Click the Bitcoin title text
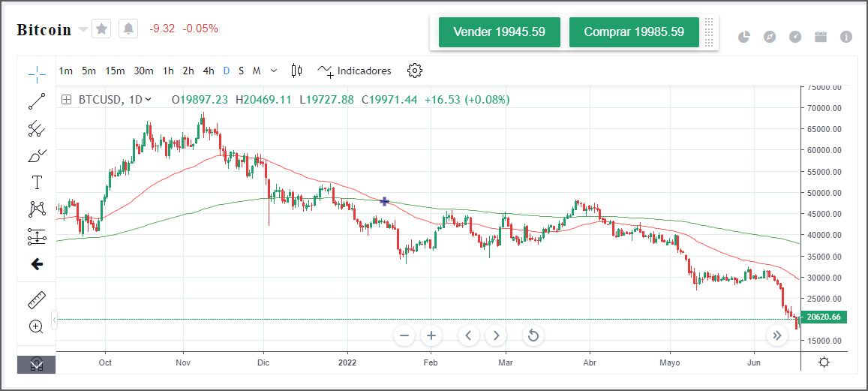Screen dimensions: 868x391 click(44, 29)
